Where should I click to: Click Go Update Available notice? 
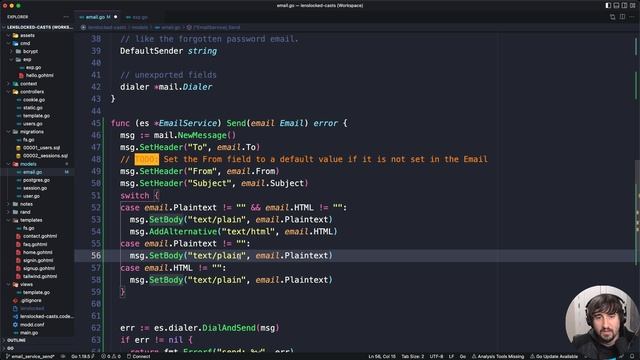pos(554,356)
